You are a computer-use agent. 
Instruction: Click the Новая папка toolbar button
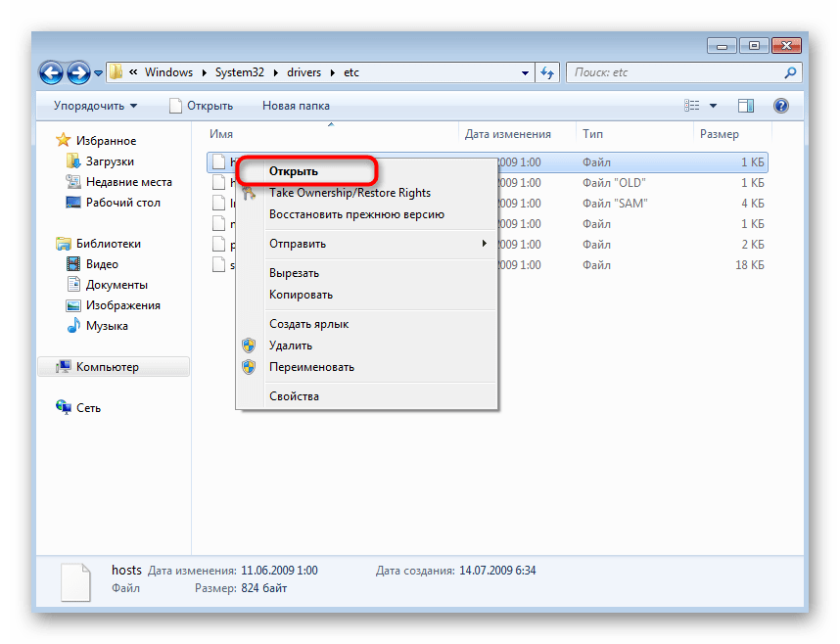[296, 106]
